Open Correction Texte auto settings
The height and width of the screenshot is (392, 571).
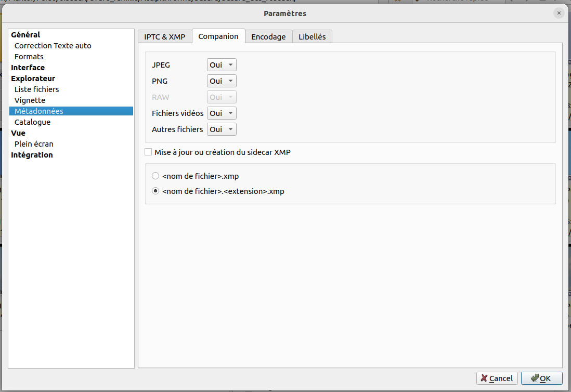tap(53, 46)
